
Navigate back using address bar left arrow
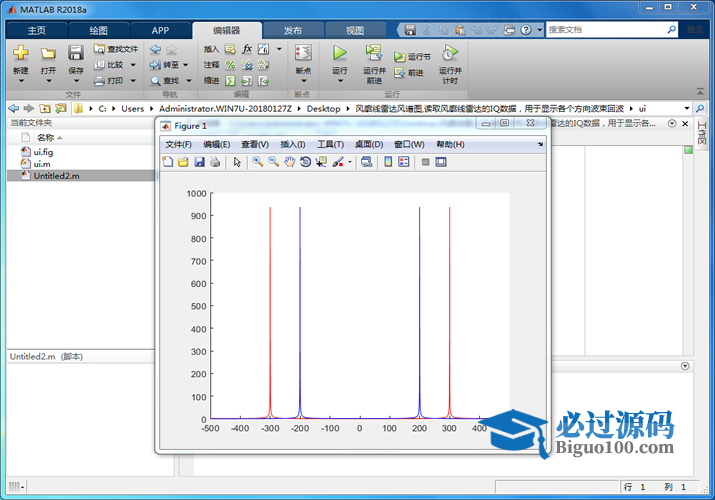(14, 108)
